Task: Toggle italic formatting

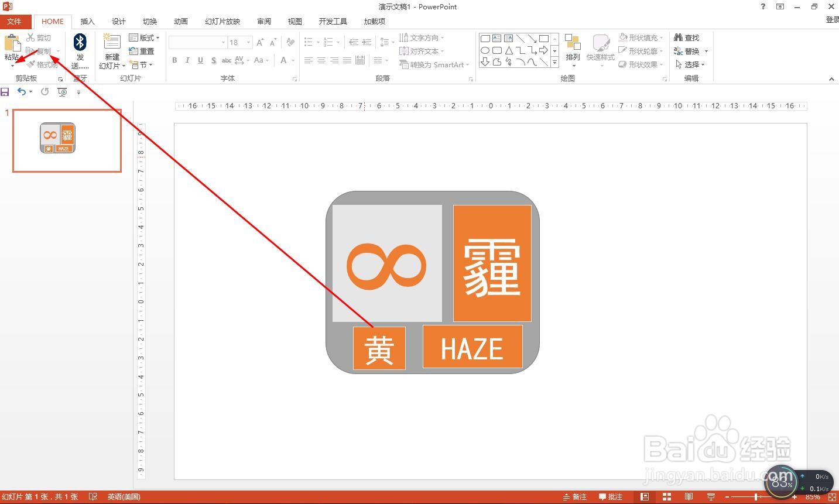Action: tap(187, 60)
